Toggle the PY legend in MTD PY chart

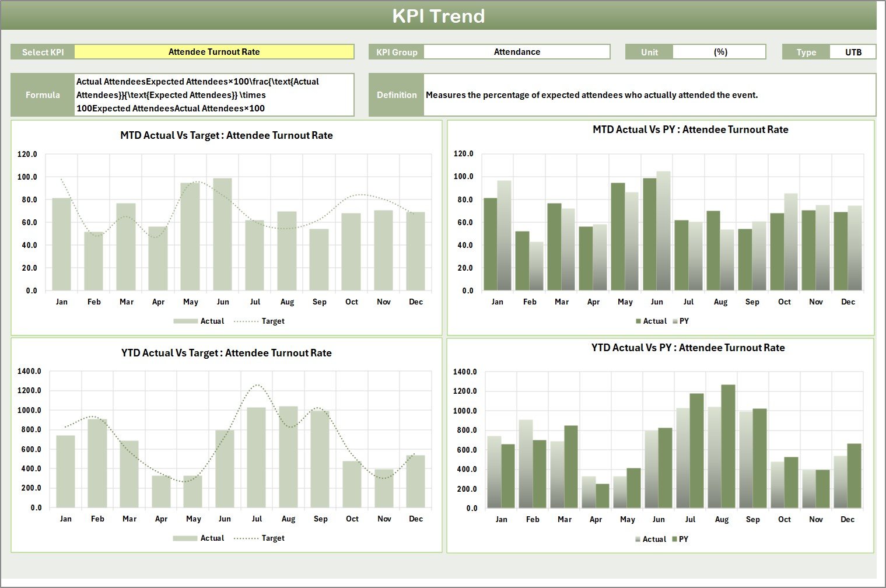(682, 321)
